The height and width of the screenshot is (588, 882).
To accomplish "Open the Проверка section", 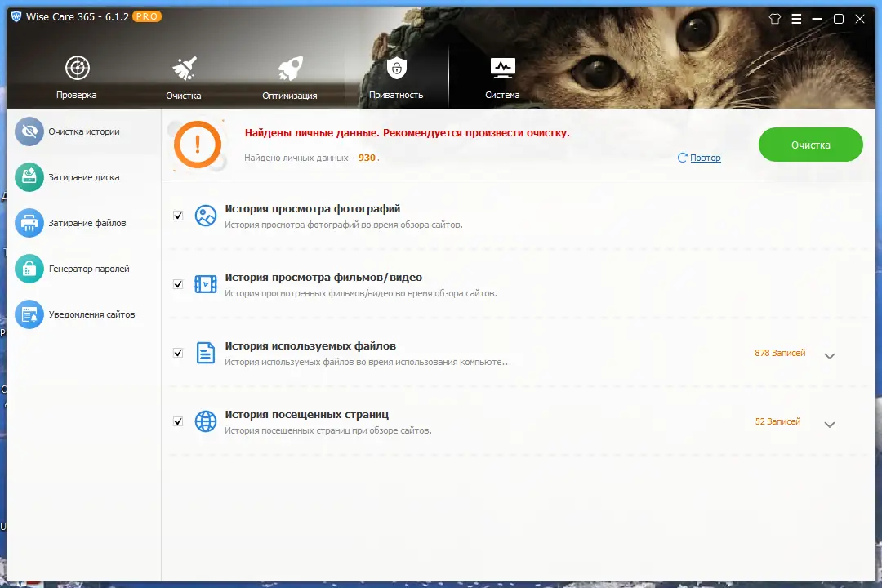I will [x=77, y=76].
